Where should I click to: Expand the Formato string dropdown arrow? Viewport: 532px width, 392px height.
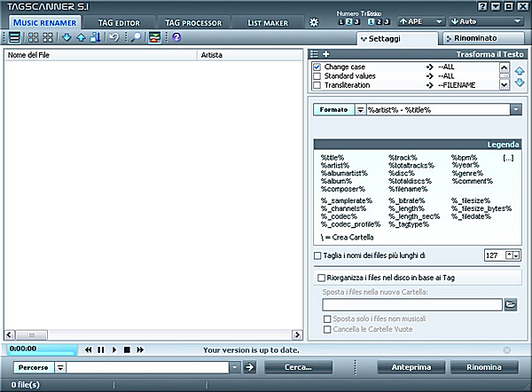(516, 110)
